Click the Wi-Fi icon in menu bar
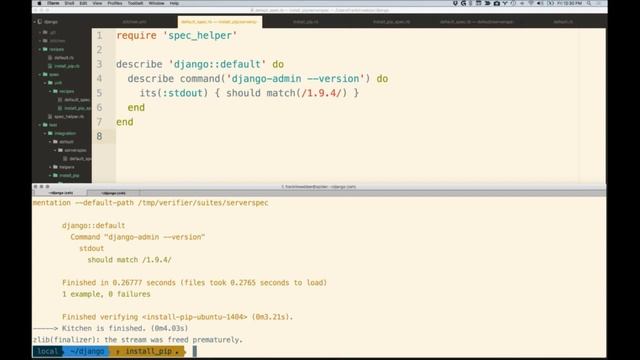 click(531, 3)
